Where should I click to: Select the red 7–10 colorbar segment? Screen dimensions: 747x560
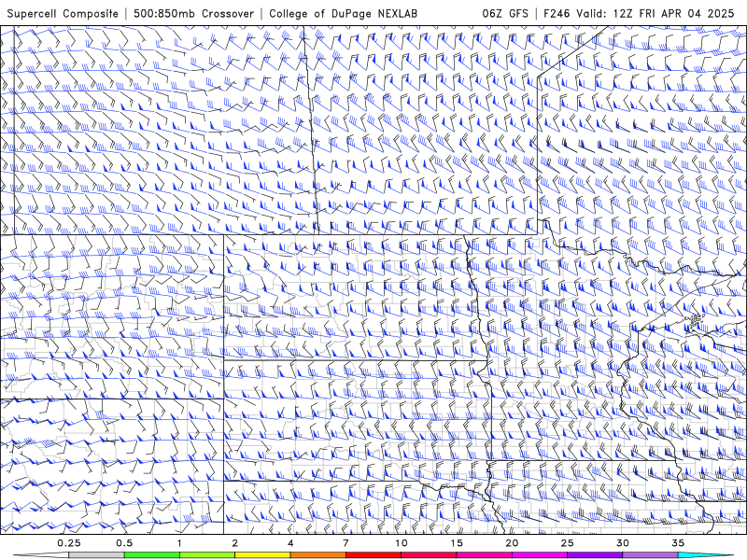[373, 555]
